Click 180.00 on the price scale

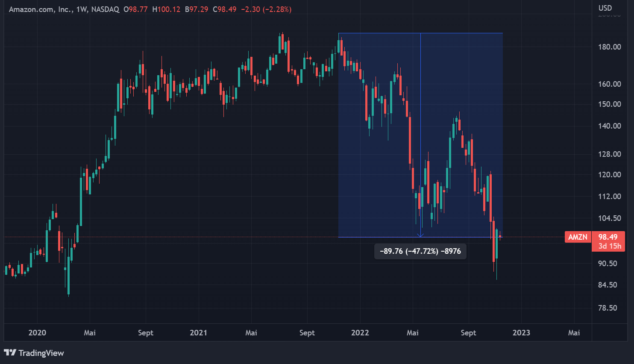[609, 47]
